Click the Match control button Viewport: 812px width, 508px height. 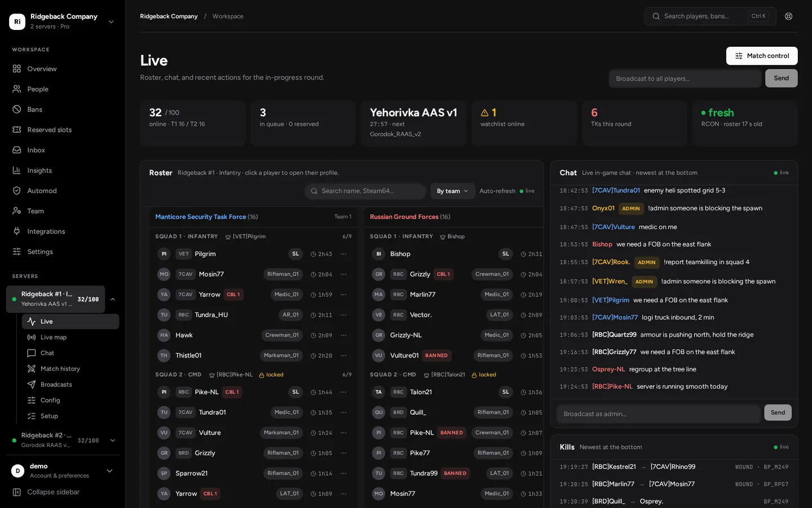point(762,56)
